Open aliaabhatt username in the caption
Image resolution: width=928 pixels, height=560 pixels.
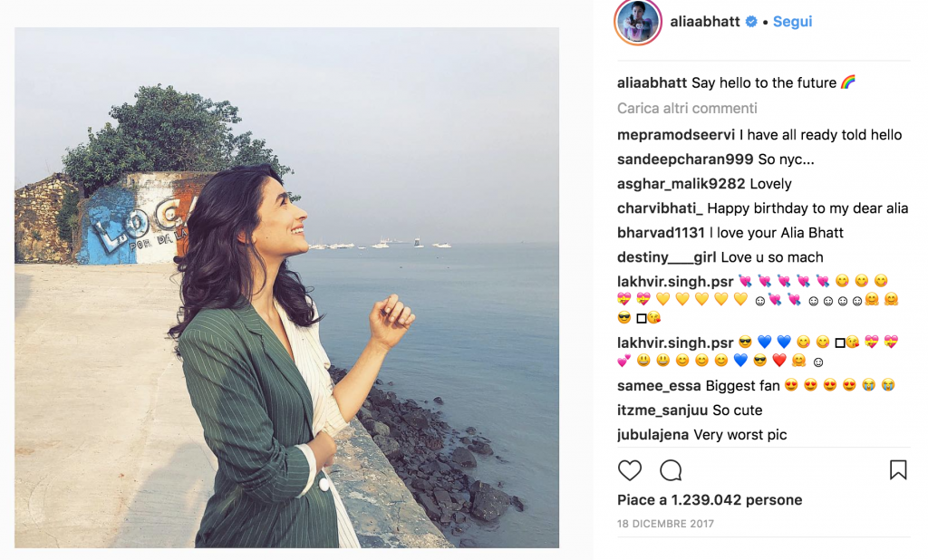pos(652,82)
